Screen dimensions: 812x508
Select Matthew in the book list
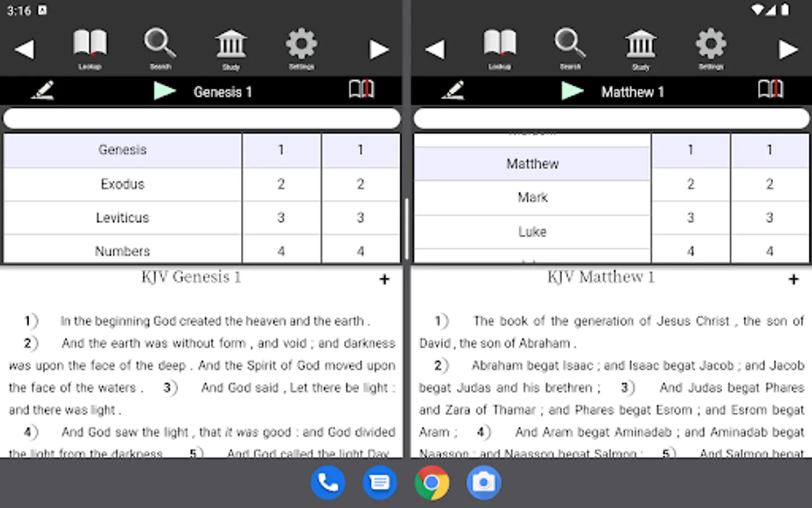click(x=532, y=164)
